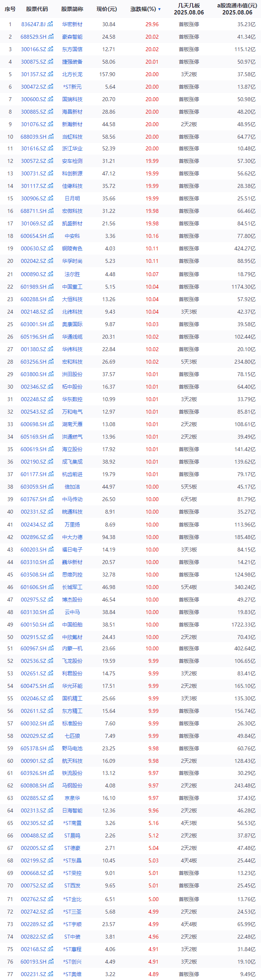Screen dimensions: 261x980
Task: Show chart via icon beside 600698.SH
Action: 50,424
